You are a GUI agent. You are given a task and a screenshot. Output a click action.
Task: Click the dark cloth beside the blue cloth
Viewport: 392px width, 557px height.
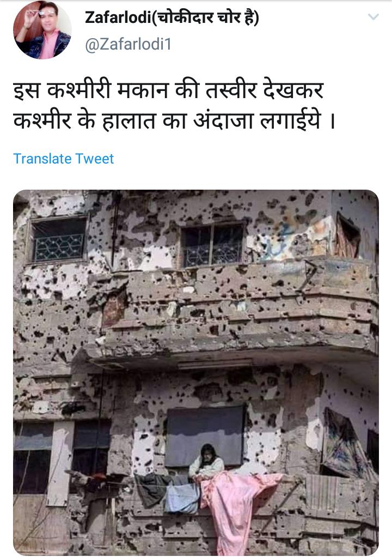point(151,489)
